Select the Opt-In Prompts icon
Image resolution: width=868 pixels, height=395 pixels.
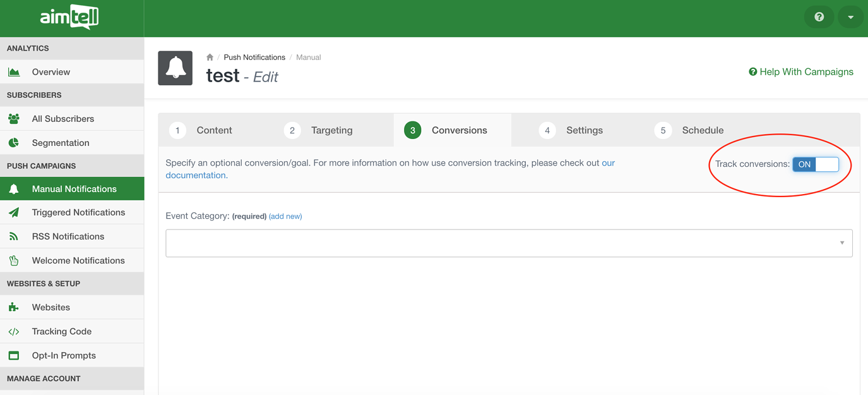tap(15, 355)
